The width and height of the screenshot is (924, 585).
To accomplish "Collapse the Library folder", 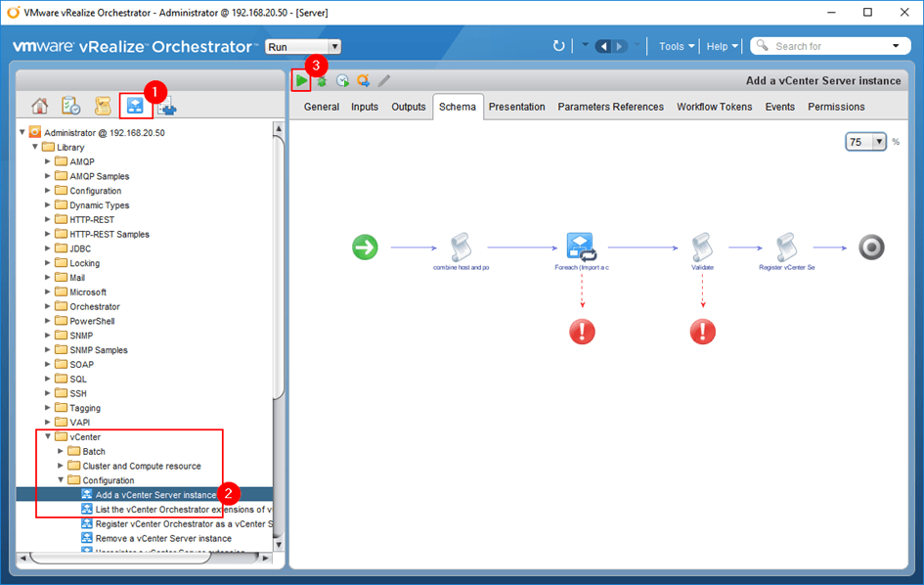I will click(35, 147).
